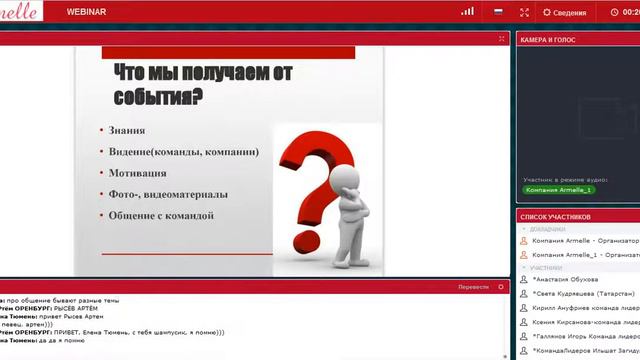Click the chat scrollbar down arrow
640x360 pixels.
(x=505, y=356)
